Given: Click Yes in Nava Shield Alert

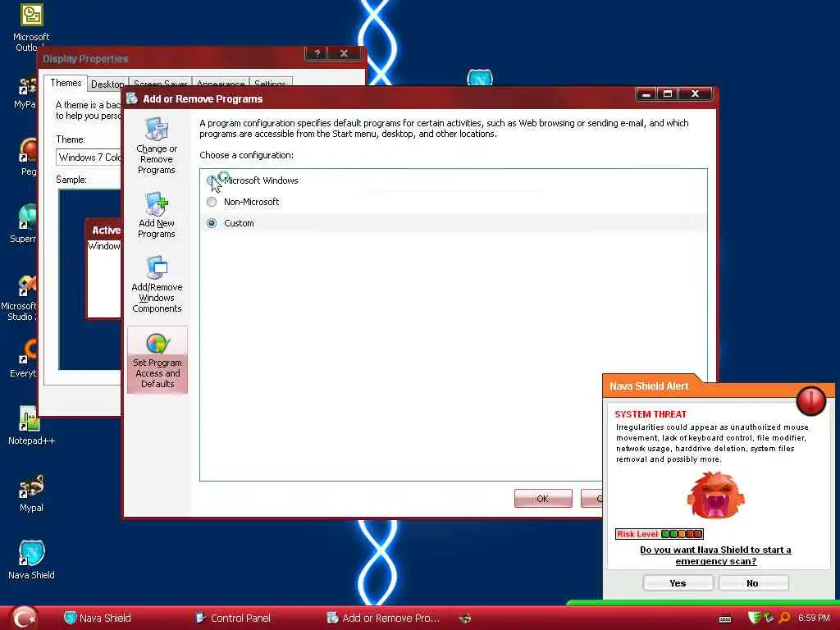Looking at the screenshot, I should pyautogui.click(x=678, y=583).
